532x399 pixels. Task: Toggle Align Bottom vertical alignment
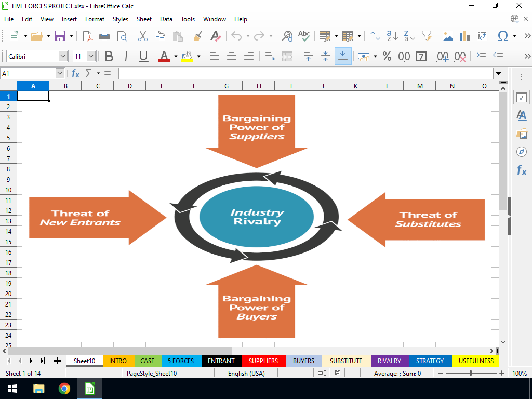point(343,56)
